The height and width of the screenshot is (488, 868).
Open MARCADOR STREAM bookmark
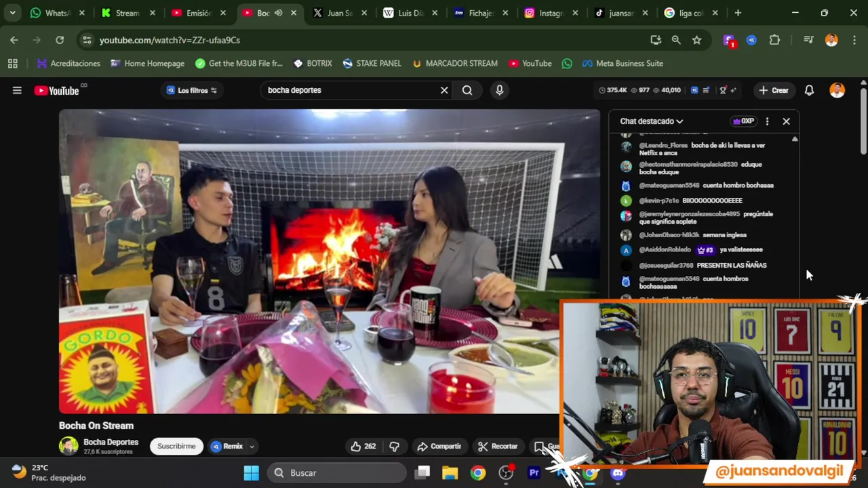(454, 64)
